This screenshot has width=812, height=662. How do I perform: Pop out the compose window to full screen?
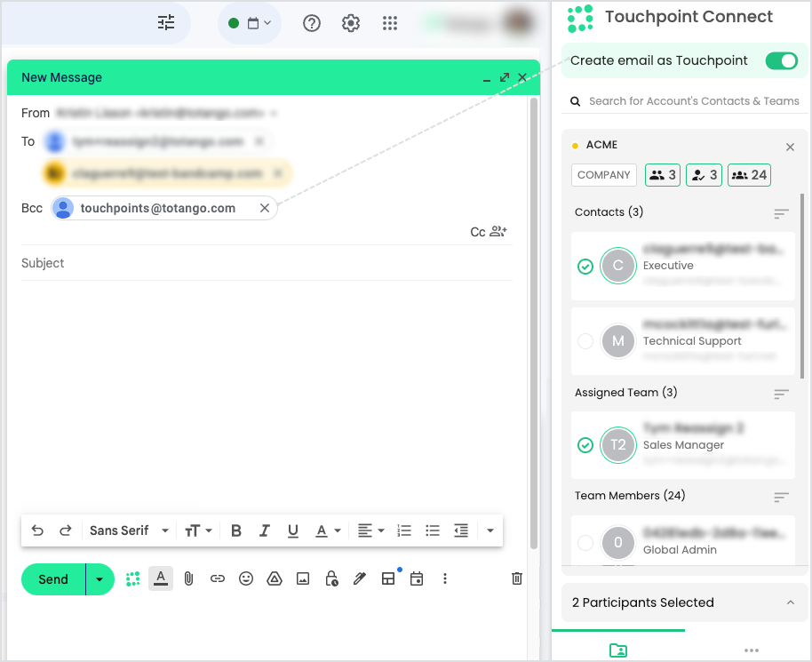tap(505, 77)
